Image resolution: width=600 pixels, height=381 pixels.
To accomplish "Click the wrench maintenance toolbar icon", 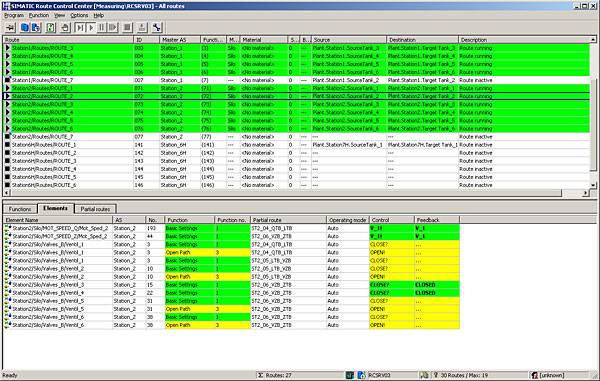I will [157, 28].
